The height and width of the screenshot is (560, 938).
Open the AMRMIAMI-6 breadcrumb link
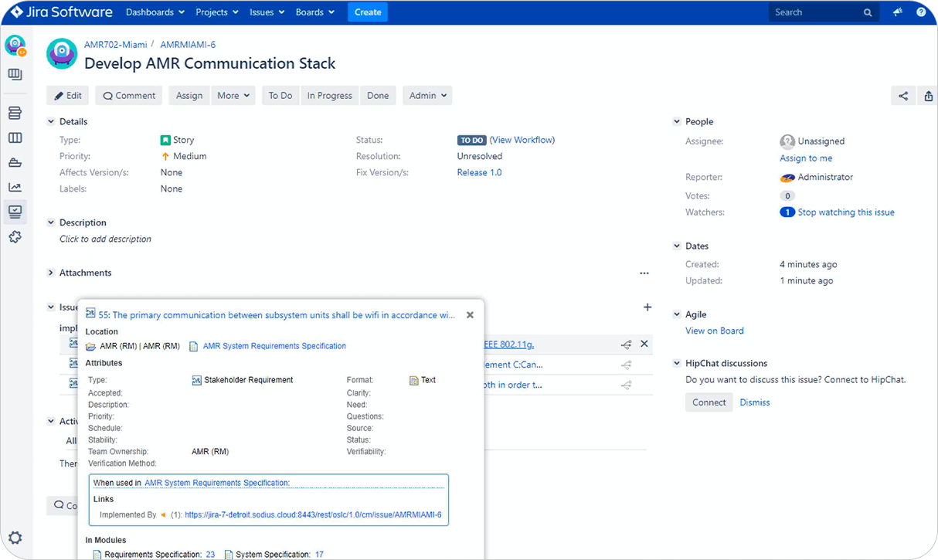point(188,45)
